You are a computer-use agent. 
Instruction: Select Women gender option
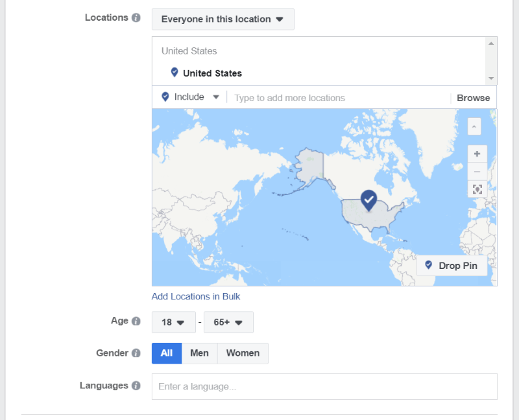(x=243, y=353)
